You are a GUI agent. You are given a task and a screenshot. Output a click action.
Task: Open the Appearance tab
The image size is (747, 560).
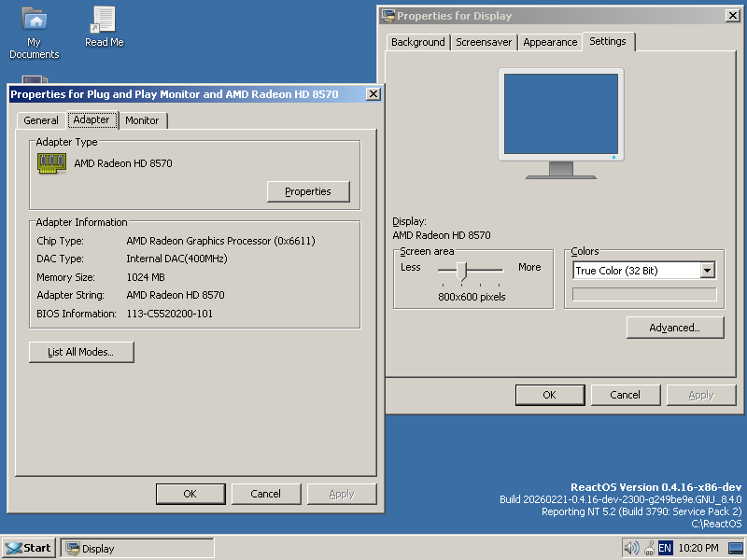pyautogui.click(x=550, y=42)
